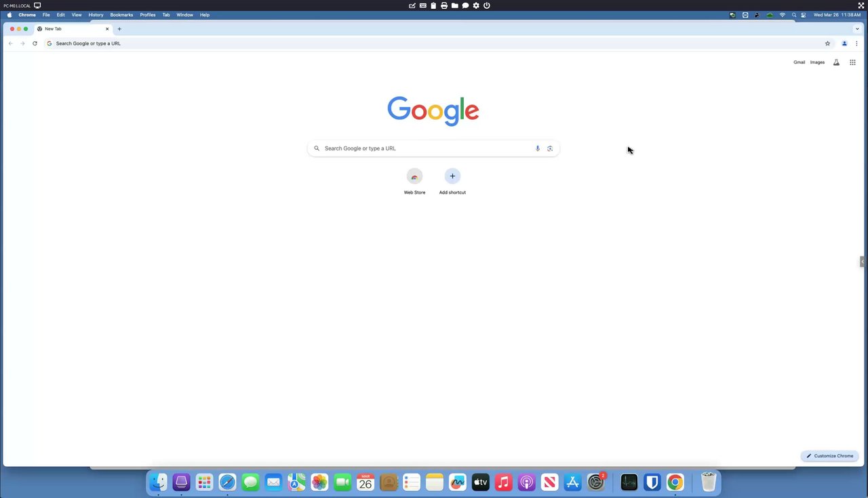Click the Customize Chrome button
This screenshot has width=868, height=498.
(830, 456)
